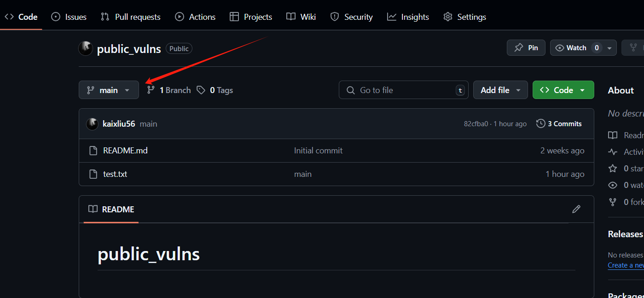View the 3 Commits history

click(x=559, y=124)
